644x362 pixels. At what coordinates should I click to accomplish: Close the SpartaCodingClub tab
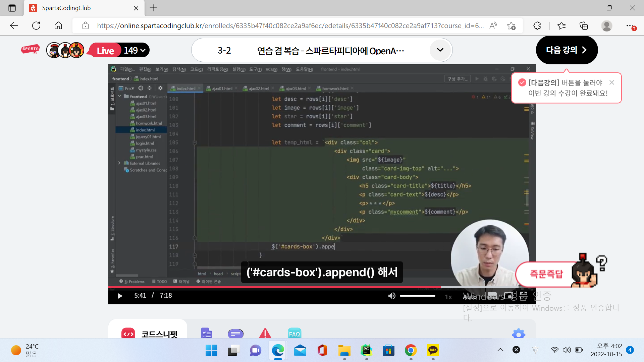point(136,8)
